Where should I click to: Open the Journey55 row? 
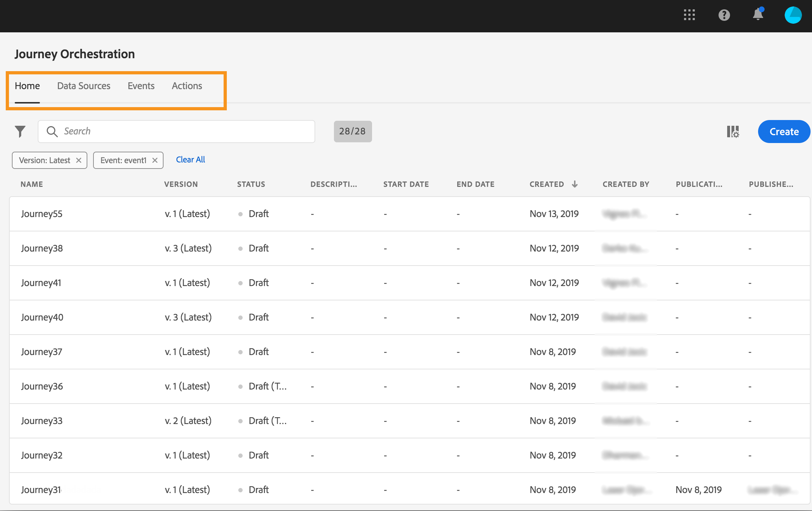pos(42,214)
